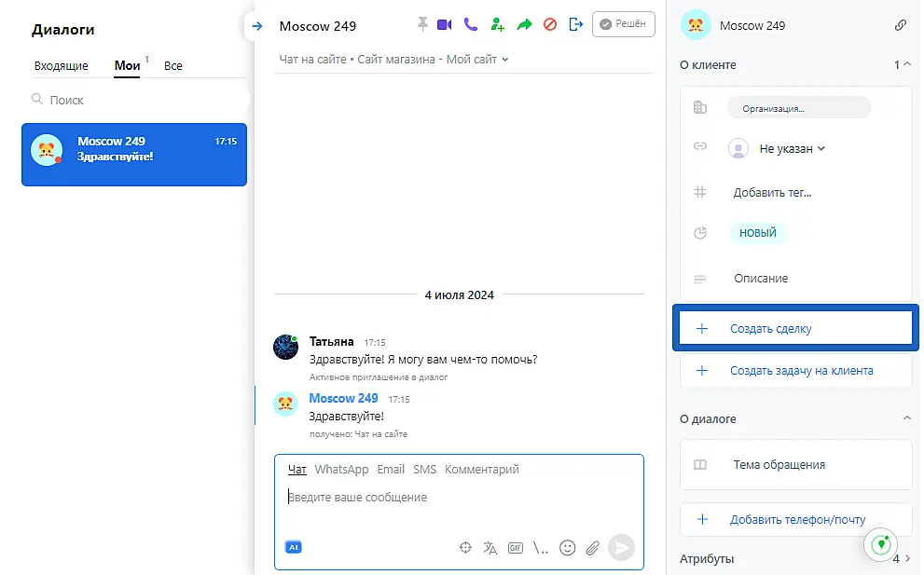Expand the channel dropdown 'Чат на сайте'

pyautogui.click(x=394, y=60)
